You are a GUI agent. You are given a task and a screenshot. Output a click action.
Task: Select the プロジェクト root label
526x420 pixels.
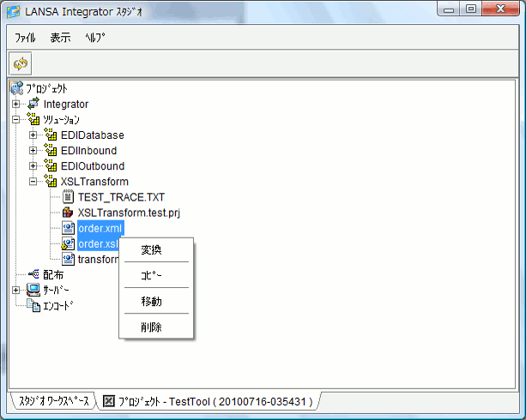pos(46,89)
